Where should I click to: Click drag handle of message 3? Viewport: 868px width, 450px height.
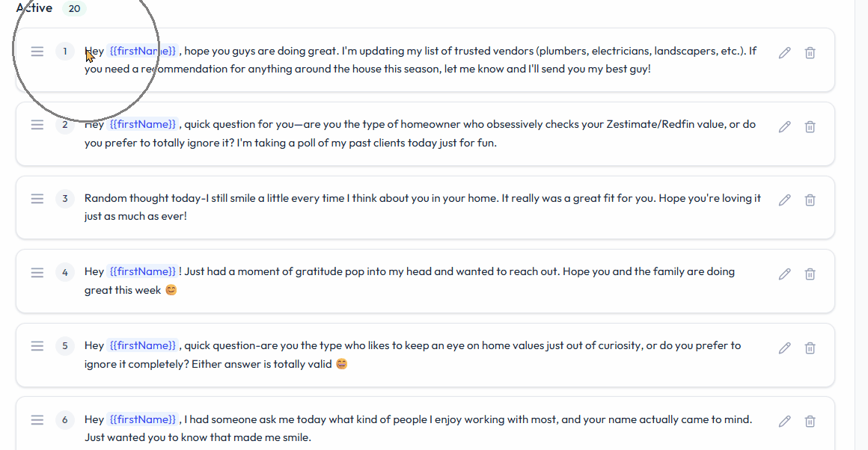37,199
